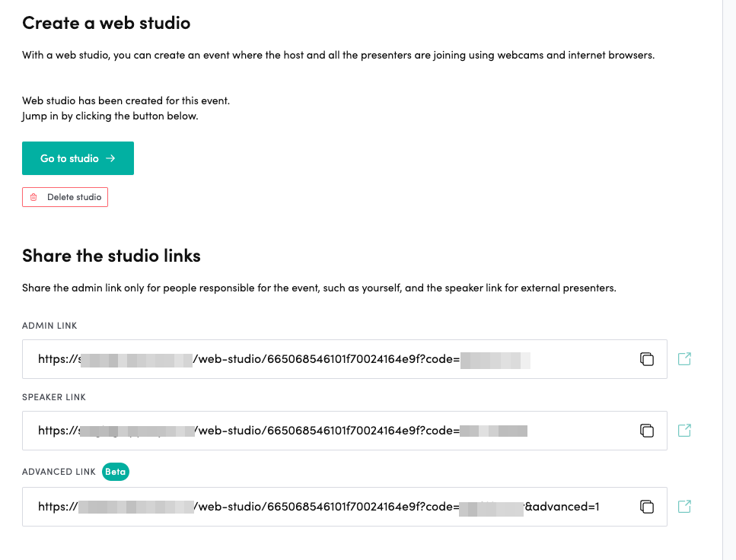Viewport: 736px width, 560px height.
Task: Click the arrow icon inside Go to studio
Action: click(112, 157)
